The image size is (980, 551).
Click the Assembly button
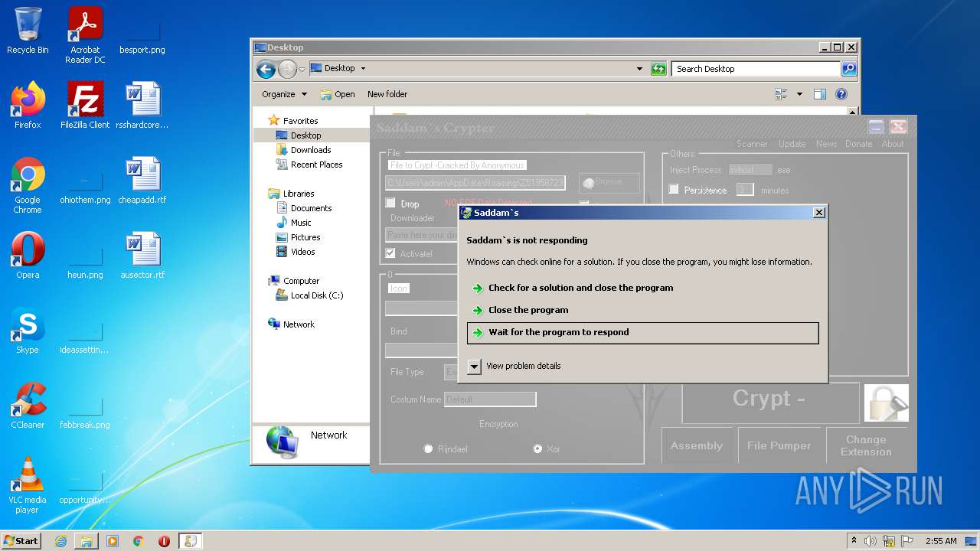click(697, 445)
